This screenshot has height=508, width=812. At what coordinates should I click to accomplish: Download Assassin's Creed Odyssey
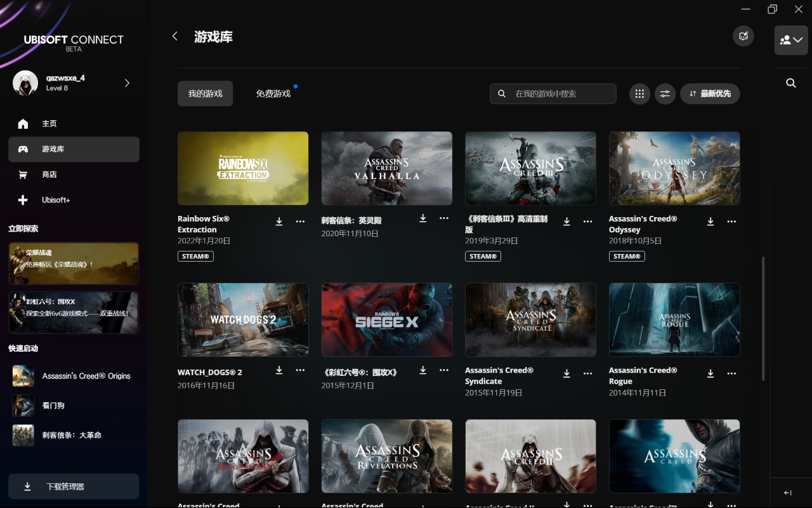[710, 222]
